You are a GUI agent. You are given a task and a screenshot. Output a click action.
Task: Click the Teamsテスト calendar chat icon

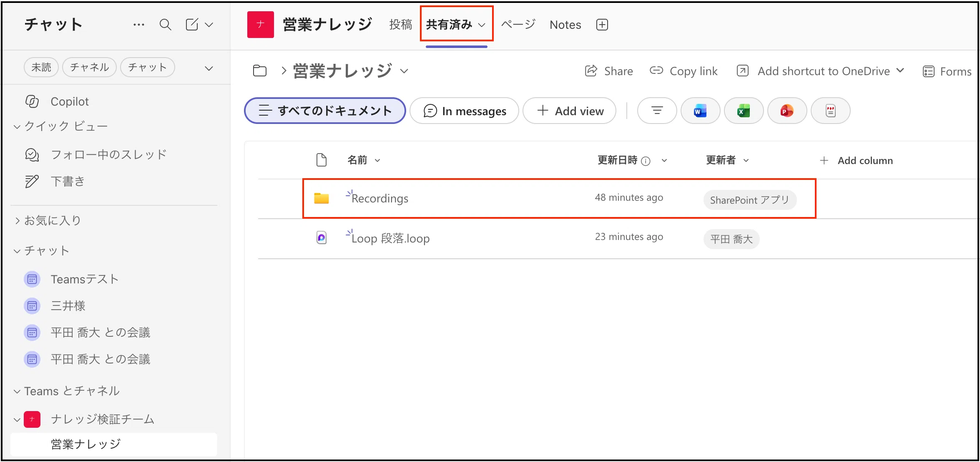[32, 279]
